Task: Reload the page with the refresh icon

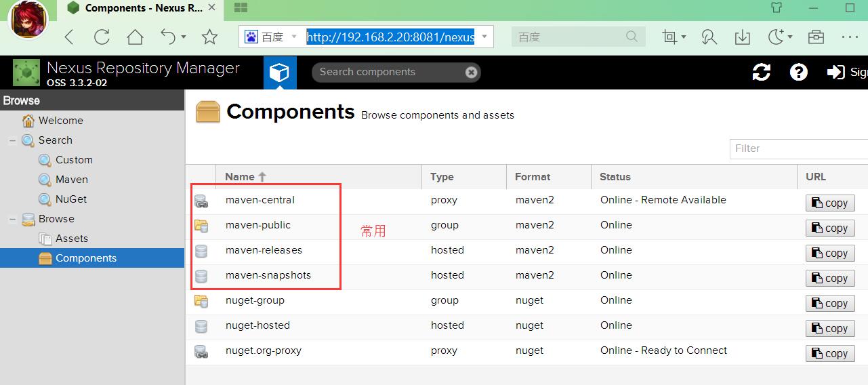Action: [102, 37]
